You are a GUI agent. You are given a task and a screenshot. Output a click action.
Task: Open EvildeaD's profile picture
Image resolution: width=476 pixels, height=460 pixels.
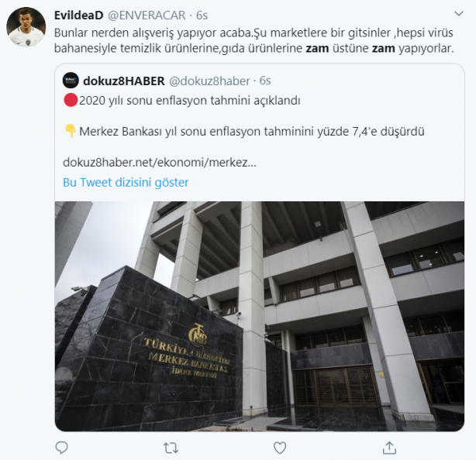[x=26, y=26]
